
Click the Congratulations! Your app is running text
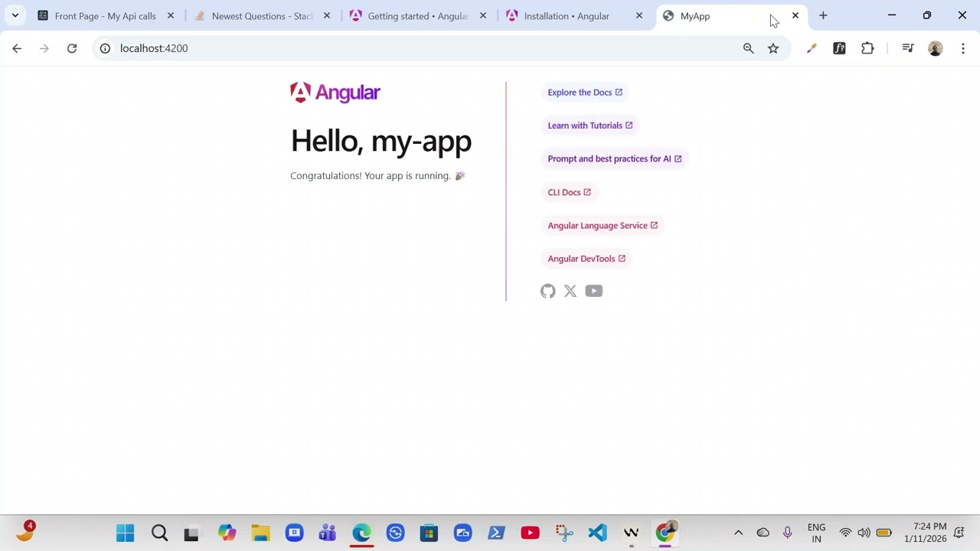(377, 176)
